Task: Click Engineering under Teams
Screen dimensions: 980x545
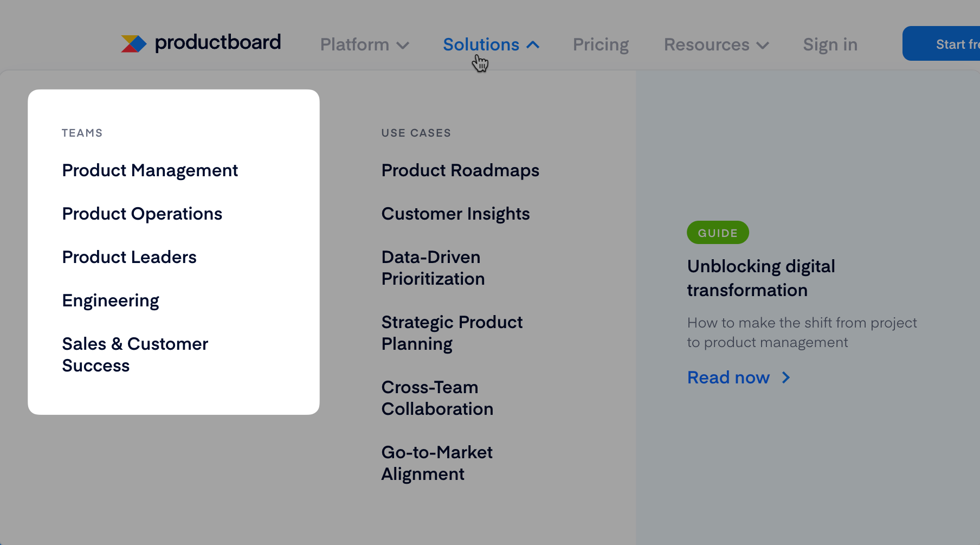Action: (111, 300)
